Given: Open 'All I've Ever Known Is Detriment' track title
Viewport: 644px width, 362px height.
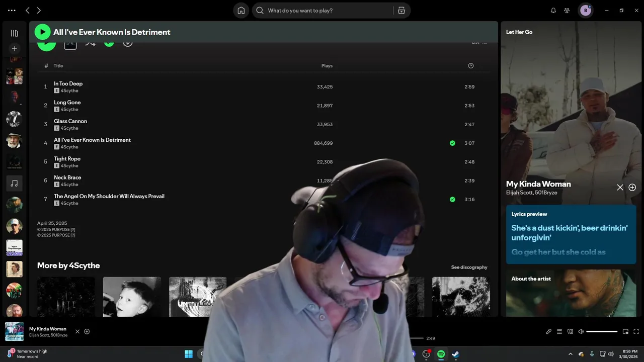Looking at the screenshot, I should (x=92, y=140).
